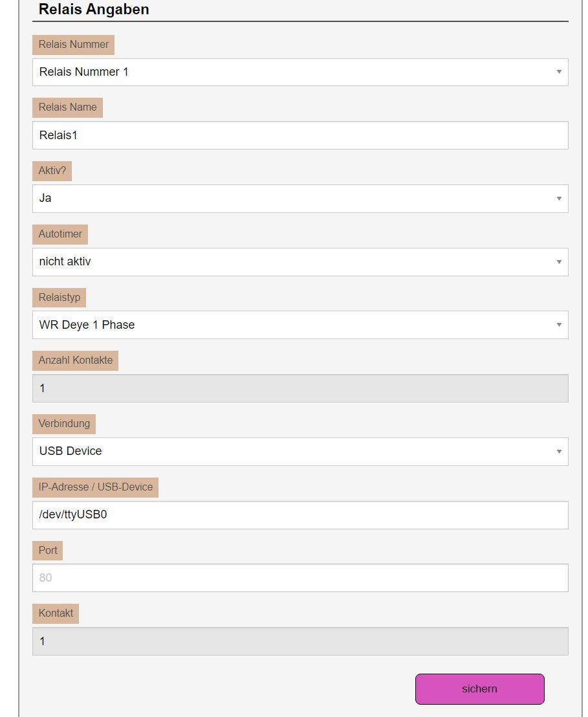Click the Relais Name tan label
588x717 pixels.
[67, 107]
